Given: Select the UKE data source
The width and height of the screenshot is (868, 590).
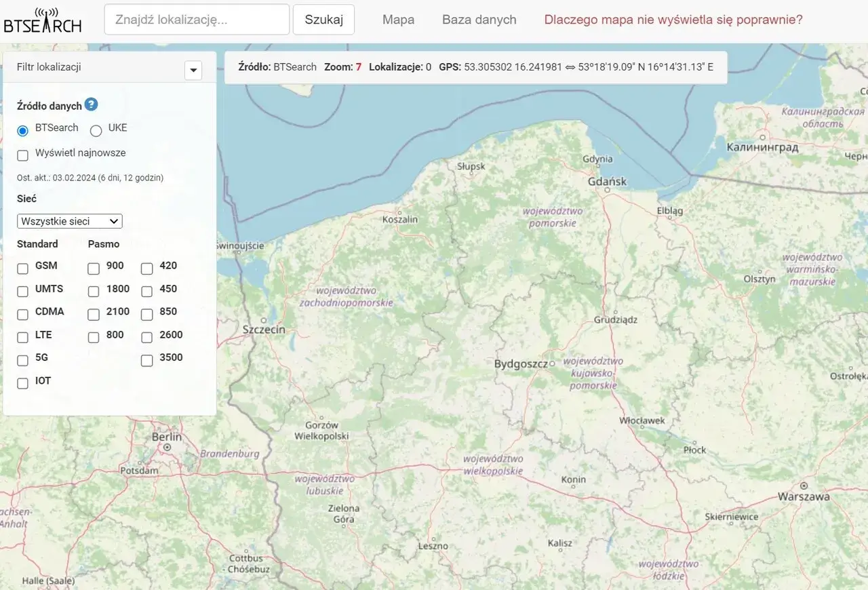Looking at the screenshot, I should [x=96, y=130].
